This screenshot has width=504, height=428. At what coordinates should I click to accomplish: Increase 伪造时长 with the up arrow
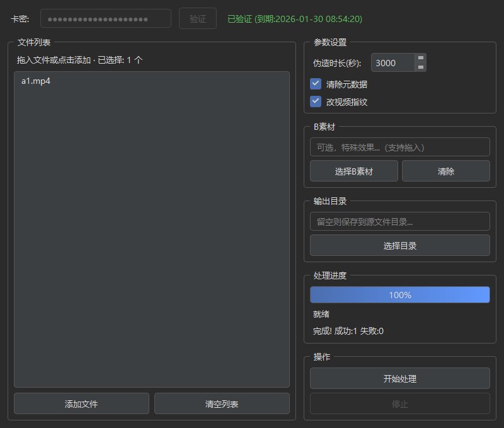[421, 59]
